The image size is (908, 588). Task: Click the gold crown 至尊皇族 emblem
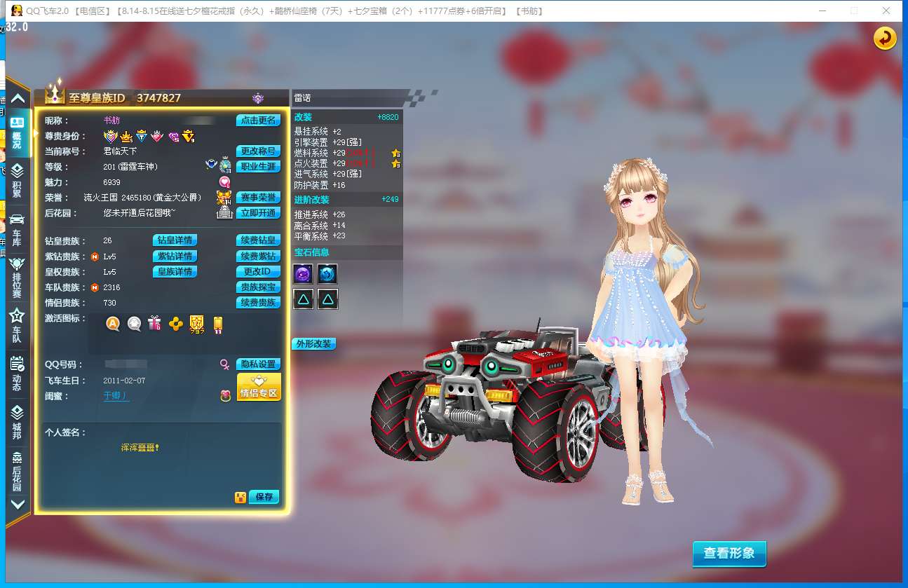(55, 93)
